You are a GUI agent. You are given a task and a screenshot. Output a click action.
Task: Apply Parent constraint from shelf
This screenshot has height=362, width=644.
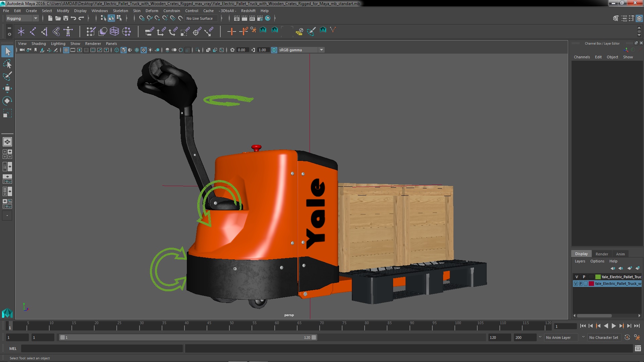point(150,32)
